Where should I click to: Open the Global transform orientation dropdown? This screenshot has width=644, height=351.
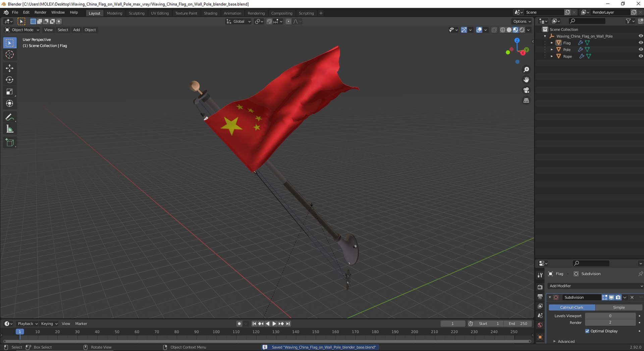[x=238, y=21]
